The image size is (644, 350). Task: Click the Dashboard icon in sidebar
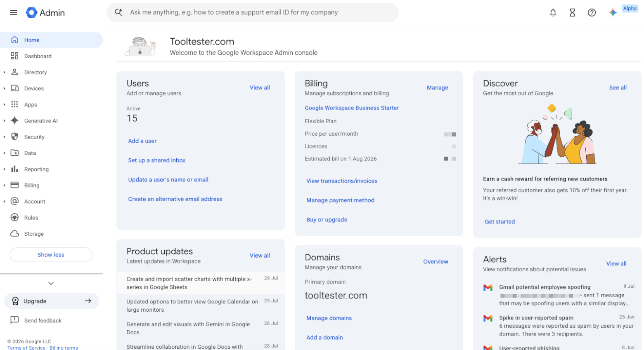pos(14,56)
